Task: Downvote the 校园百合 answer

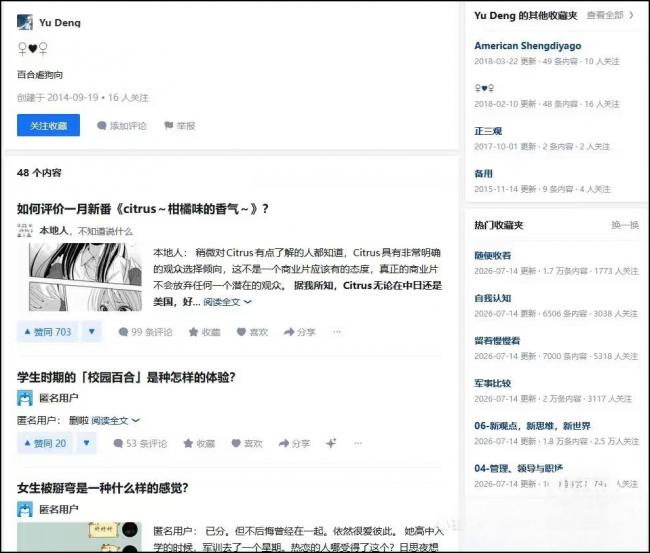Action: coord(86,443)
